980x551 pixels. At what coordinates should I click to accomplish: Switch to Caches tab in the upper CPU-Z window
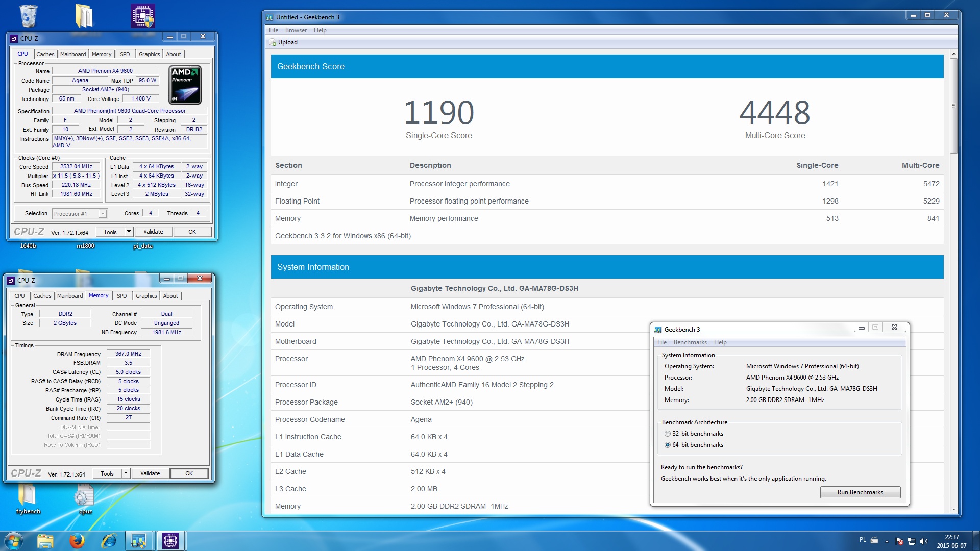tap(45, 54)
